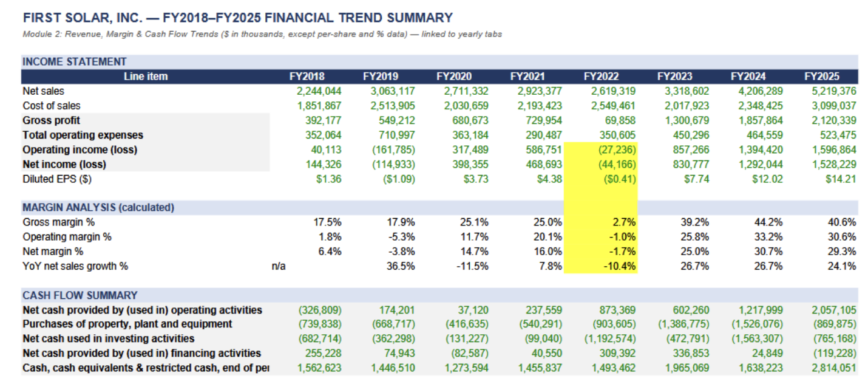
Task: Click highlighted FY2022 gross margin 2.7%
Action: (623, 222)
